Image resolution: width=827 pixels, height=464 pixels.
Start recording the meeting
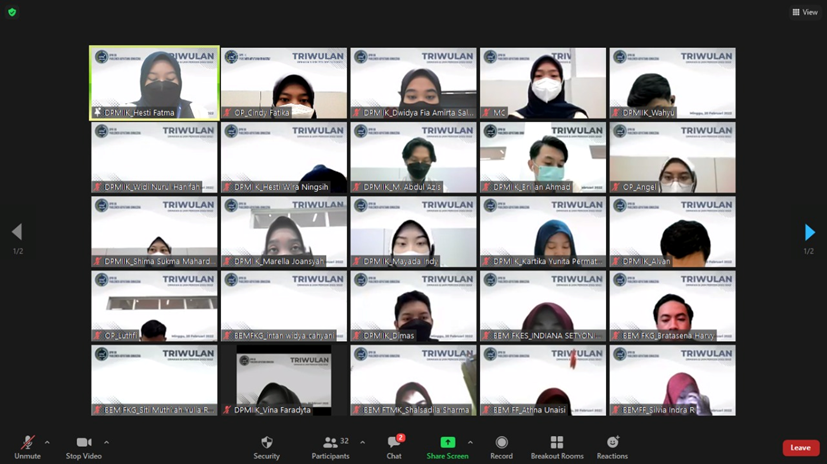click(501, 446)
